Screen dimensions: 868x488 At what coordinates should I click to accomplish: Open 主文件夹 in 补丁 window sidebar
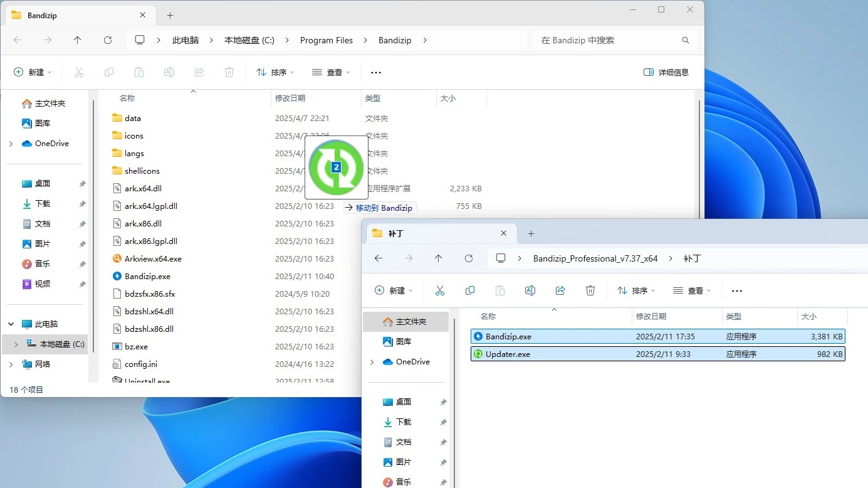click(405, 322)
